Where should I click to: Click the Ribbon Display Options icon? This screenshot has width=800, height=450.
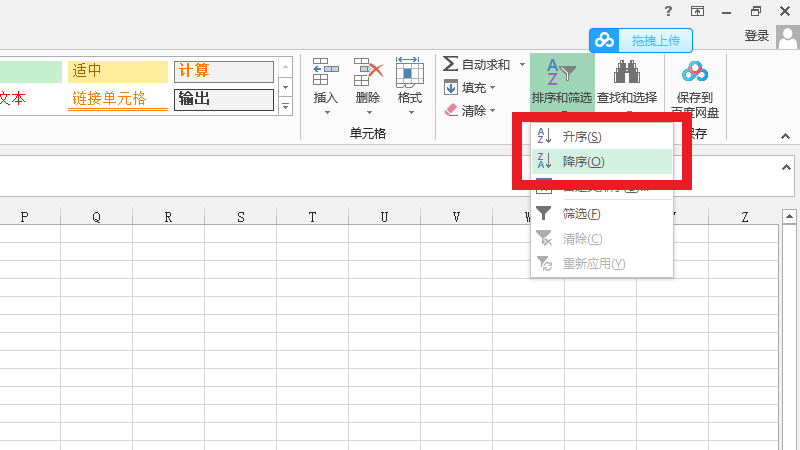(697, 11)
